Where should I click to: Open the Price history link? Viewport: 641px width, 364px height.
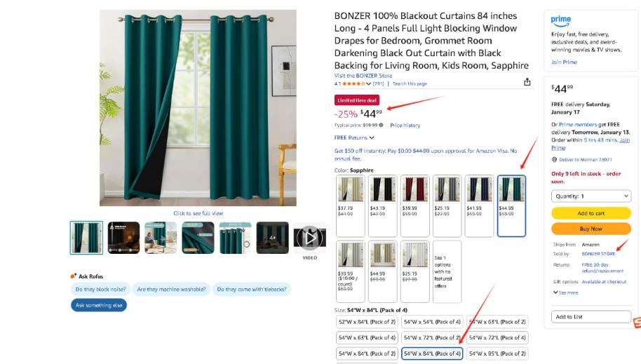pyautogui.click(x=405, y=125)
